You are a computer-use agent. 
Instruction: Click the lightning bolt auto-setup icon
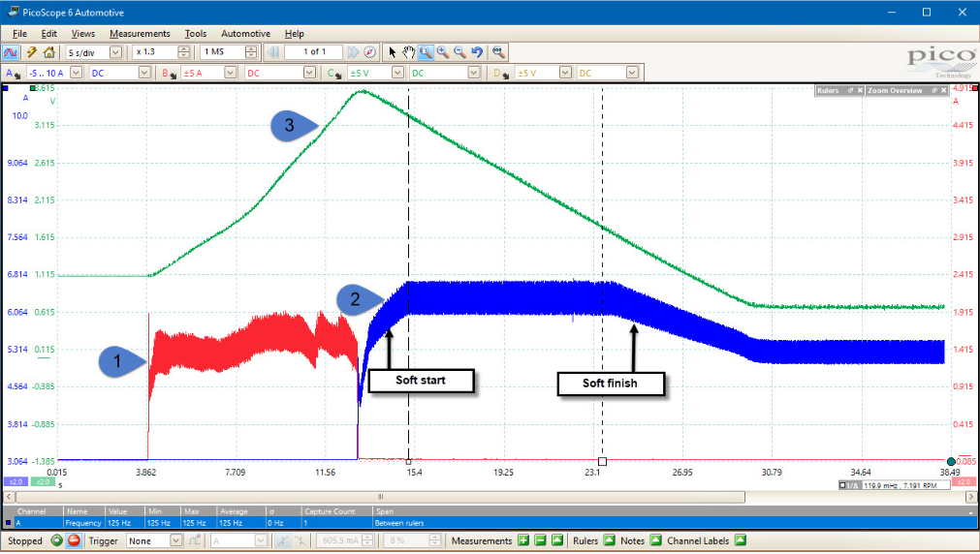pos(31,52)
